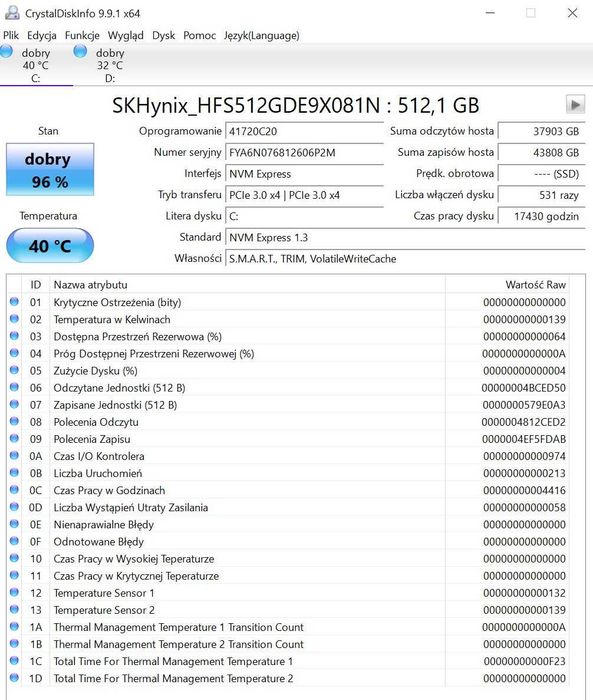Screen dimensions: 593x700
Task: Click the NVM Express interface field
Action: click(305, 174)
